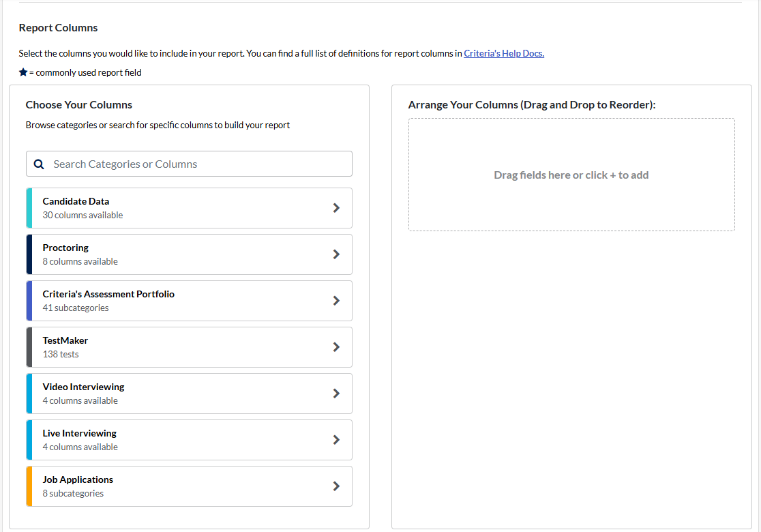Click the search magnifier icon
Screen dimensions: 761x532
[40, 164]
